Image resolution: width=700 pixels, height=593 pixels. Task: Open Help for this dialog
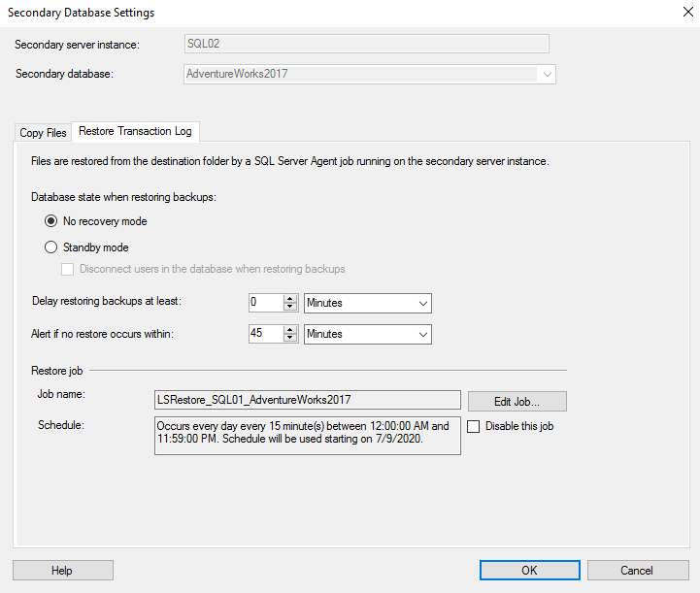pos(63,571)
